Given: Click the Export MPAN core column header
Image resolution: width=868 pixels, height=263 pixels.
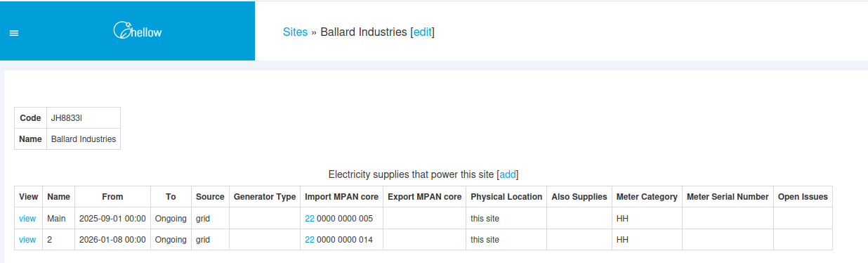Looking at the screenshot, I should point(425,197).
